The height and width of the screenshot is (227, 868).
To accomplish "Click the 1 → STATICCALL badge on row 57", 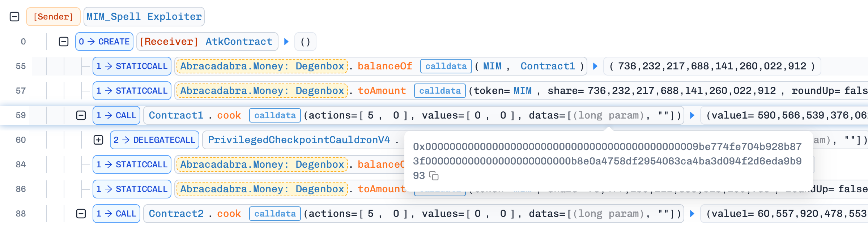I will click(132, 91).
